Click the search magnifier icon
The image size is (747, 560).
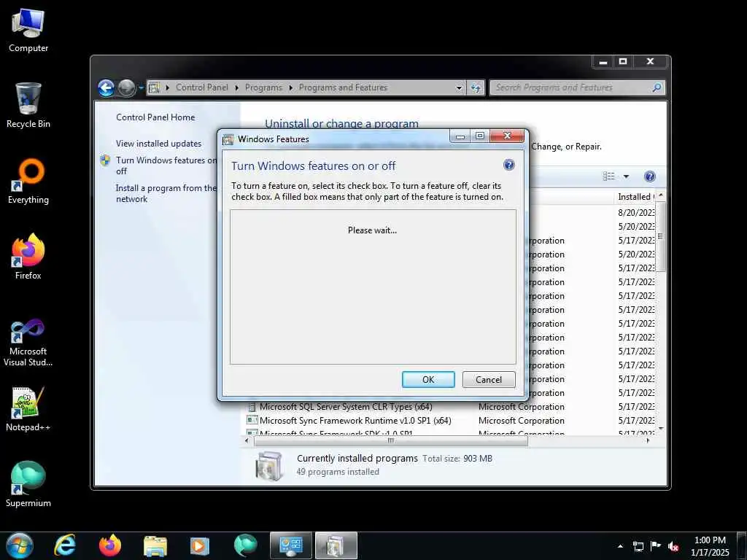point(657,87)
